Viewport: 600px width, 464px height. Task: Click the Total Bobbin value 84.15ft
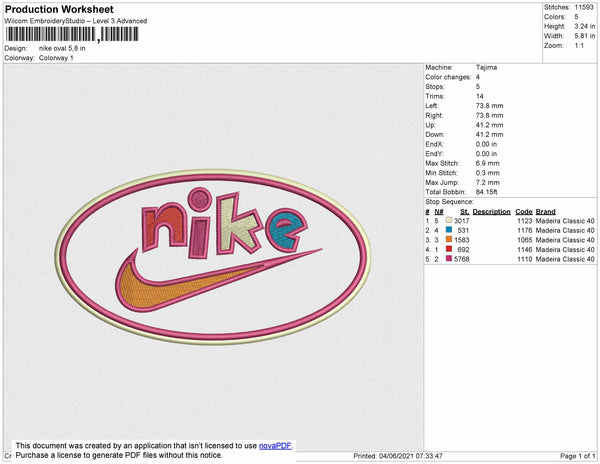click(x=486, y=192)
